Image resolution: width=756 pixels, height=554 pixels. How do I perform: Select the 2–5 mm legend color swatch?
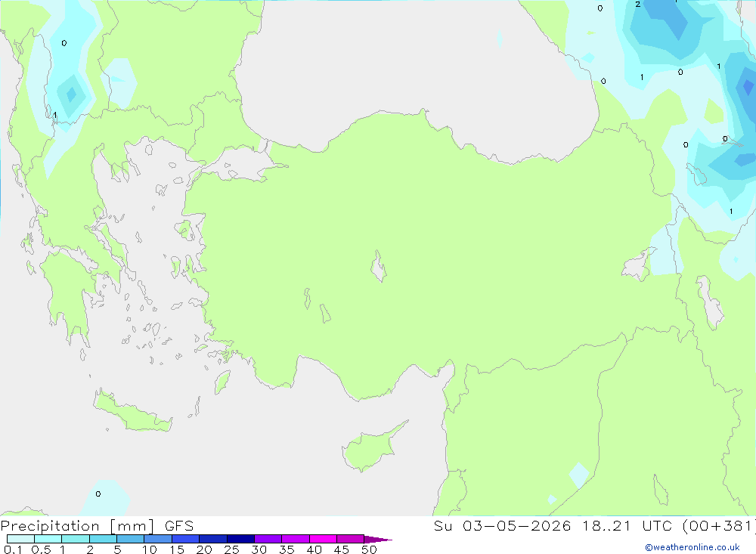(103, 539)
